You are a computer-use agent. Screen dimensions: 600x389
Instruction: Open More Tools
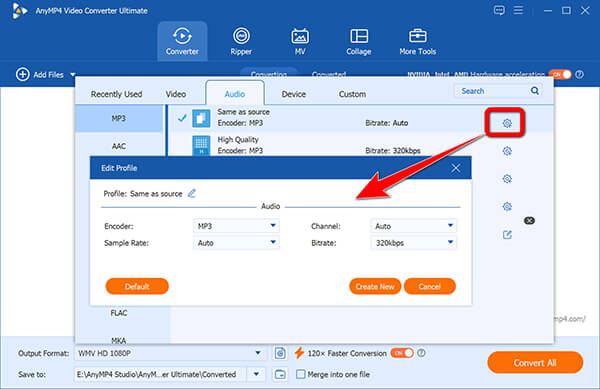pyautogui.click(x=417, y=41)
